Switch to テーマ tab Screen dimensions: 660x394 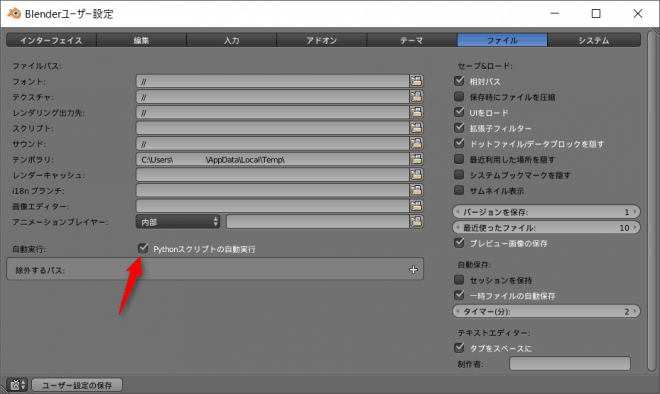pyautogui.click(x=412, y=40)
